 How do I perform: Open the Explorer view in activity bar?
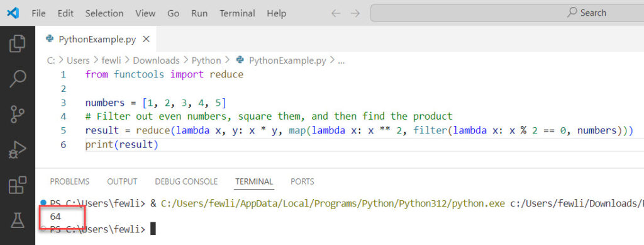coord(17,43)
